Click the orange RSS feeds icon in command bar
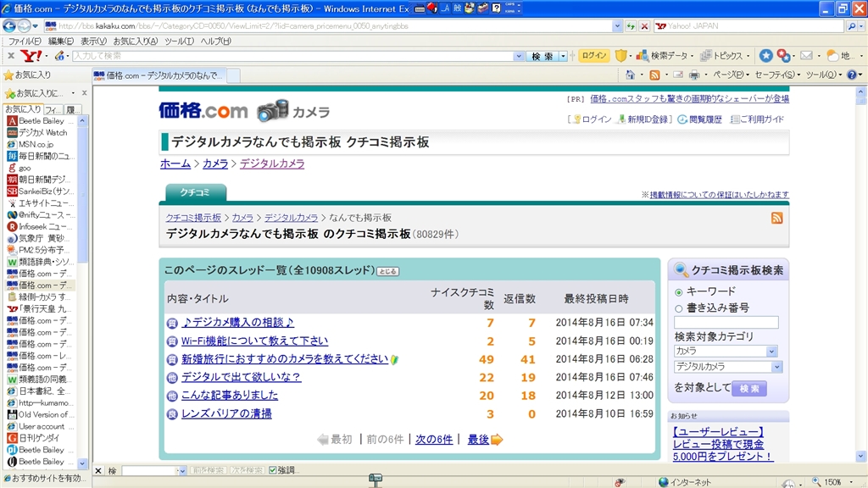868x488 pixels. coord(655,75)
